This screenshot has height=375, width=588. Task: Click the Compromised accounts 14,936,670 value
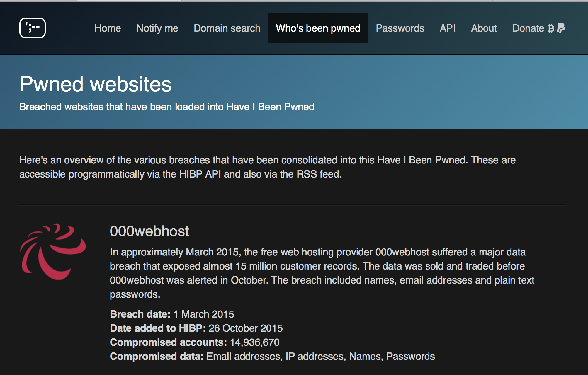coord(255,342)
